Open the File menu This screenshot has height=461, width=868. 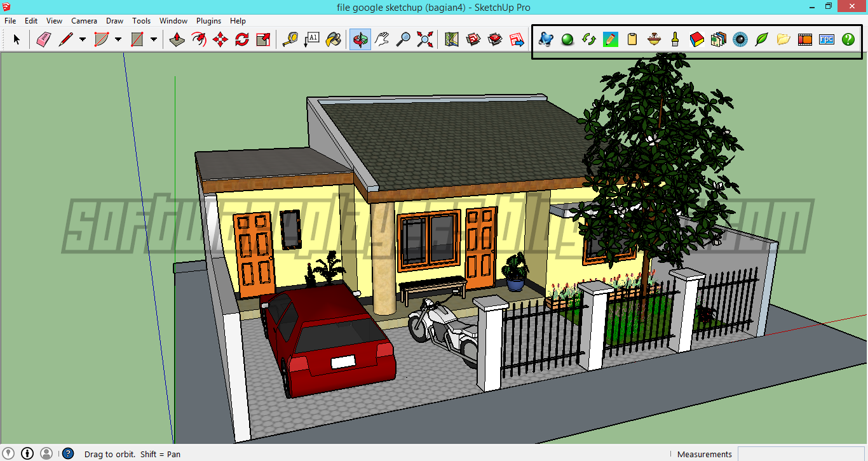10,21
